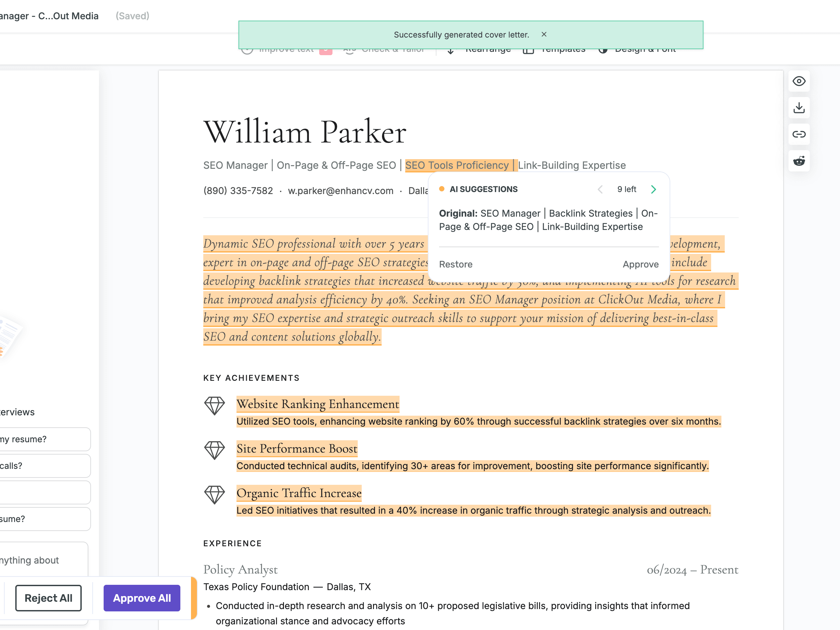The width and height of the screenshot is (840, 630).
Task: Approve All AI suggestions
Action: click(x=142, y=598)
